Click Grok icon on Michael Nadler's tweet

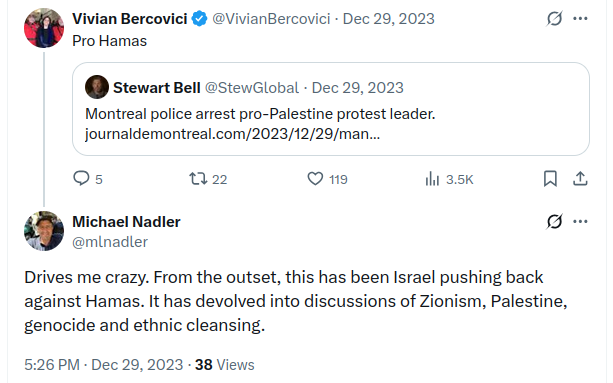pyautogui.click(x=554, y=222)
